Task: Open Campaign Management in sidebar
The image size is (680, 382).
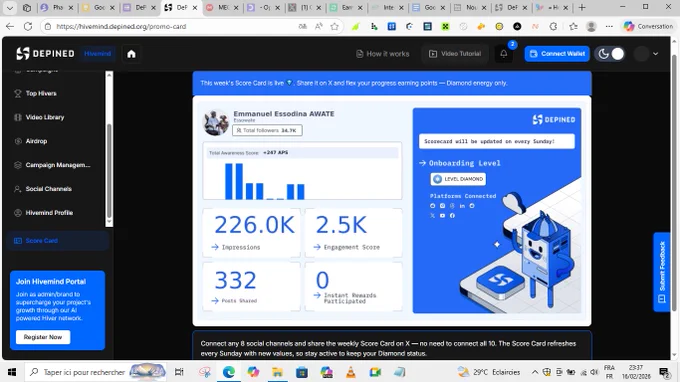Action: [58, 165]
